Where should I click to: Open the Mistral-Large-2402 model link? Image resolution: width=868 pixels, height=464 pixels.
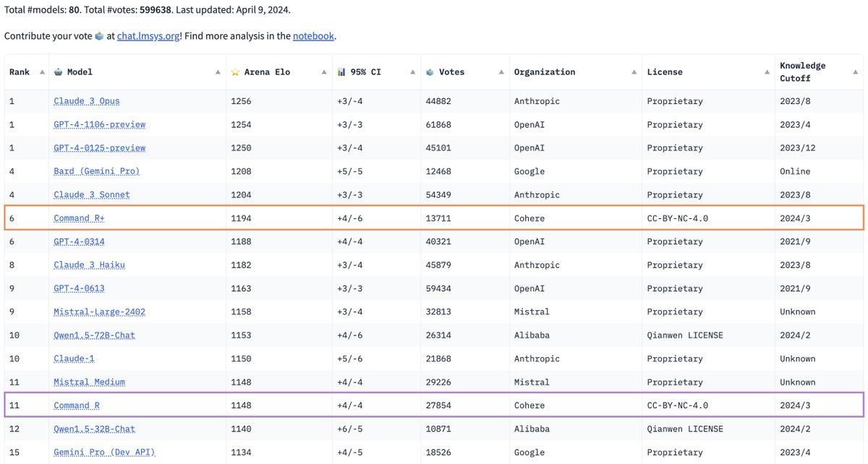(100, 312)
